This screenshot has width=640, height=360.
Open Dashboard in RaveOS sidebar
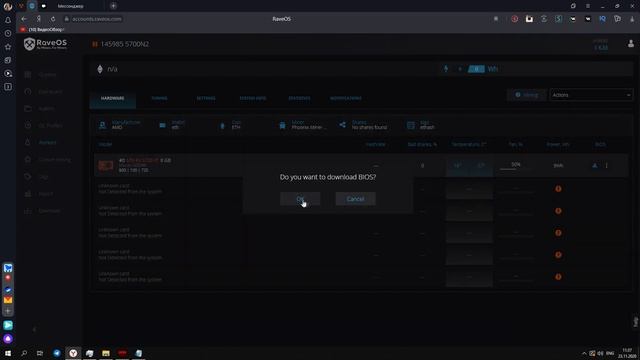[x=50, y=92]
